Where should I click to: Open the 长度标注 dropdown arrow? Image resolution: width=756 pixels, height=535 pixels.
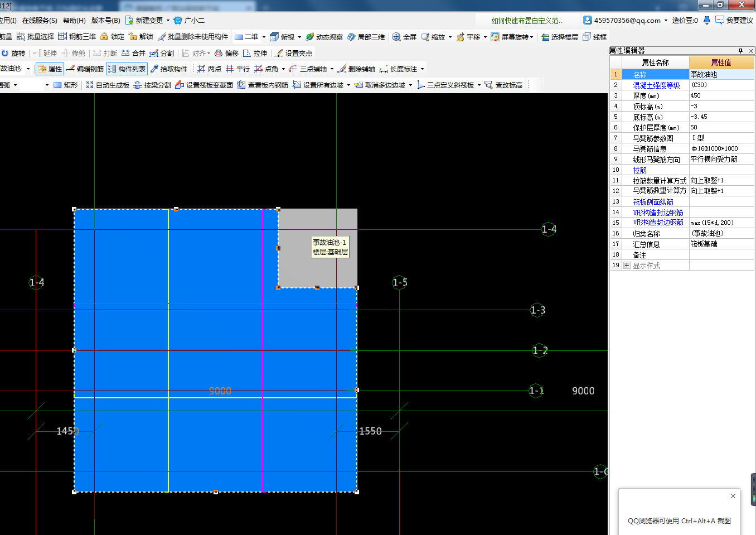(422, 69)
